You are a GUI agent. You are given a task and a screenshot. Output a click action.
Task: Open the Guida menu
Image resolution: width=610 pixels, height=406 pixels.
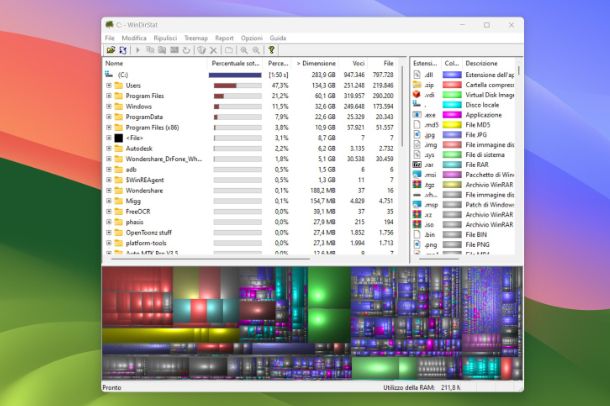tap(278, 38)
